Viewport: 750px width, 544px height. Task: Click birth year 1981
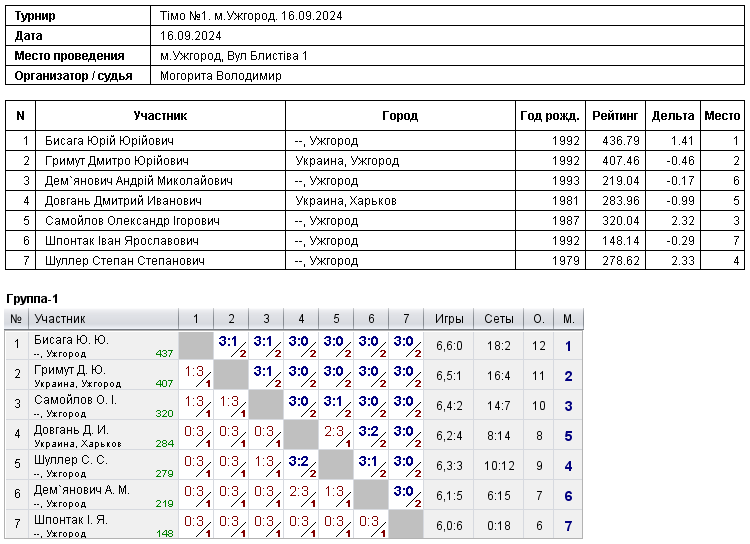566,201
